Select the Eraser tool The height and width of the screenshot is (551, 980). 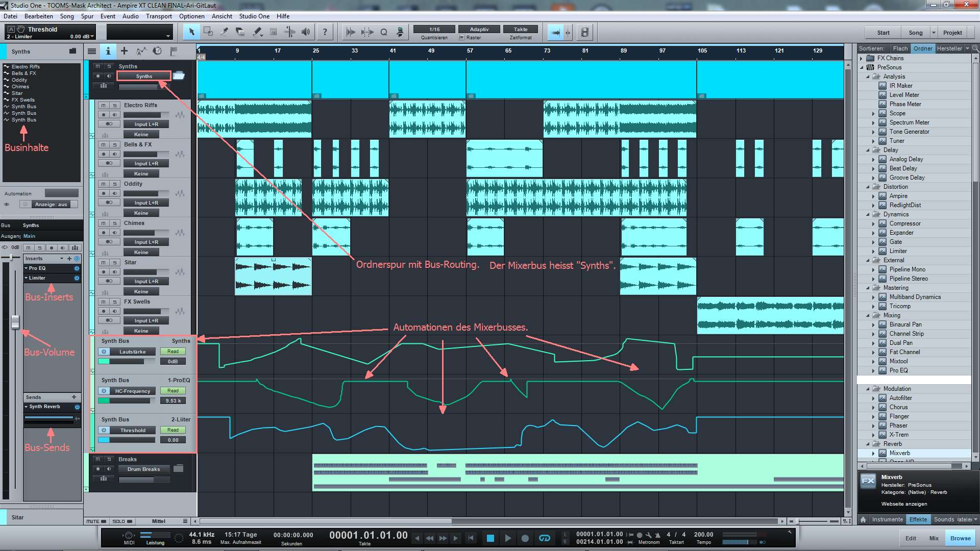point(240,32)
